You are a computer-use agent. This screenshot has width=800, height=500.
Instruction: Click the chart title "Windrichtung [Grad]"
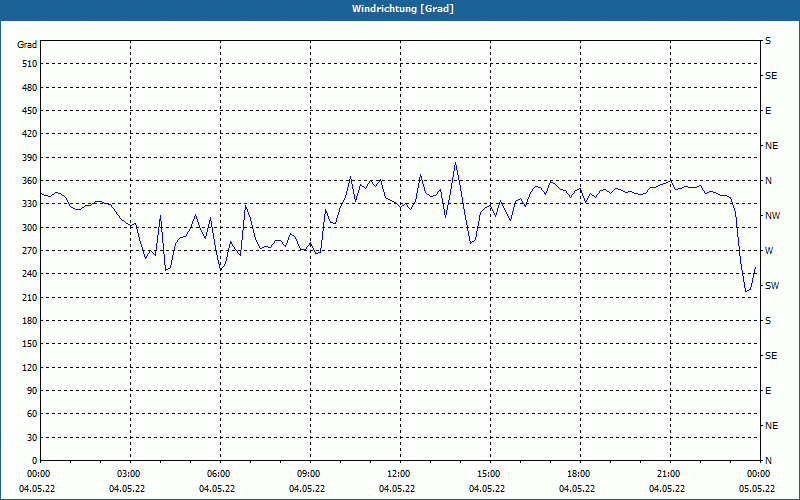tap(403, 9)
